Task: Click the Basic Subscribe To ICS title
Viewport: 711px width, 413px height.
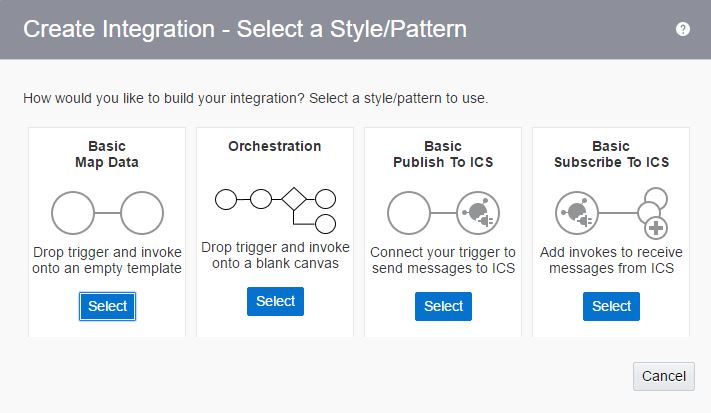Action: (x=611, y=154)
